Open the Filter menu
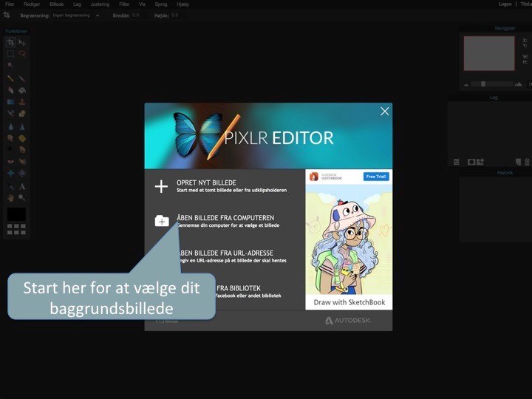This screenshot has width=532, height=399. pos(124,4)
